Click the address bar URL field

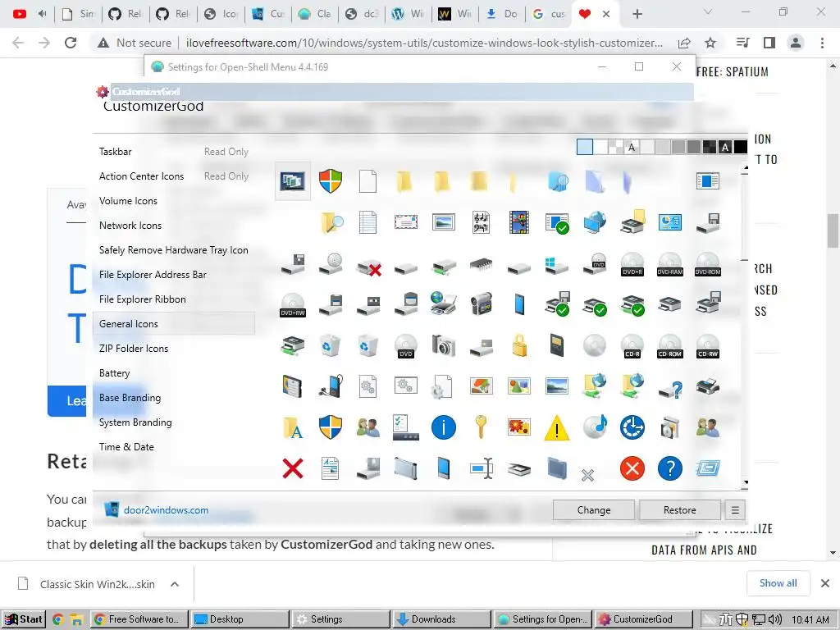pyautogui.click(x=424, y=43)
